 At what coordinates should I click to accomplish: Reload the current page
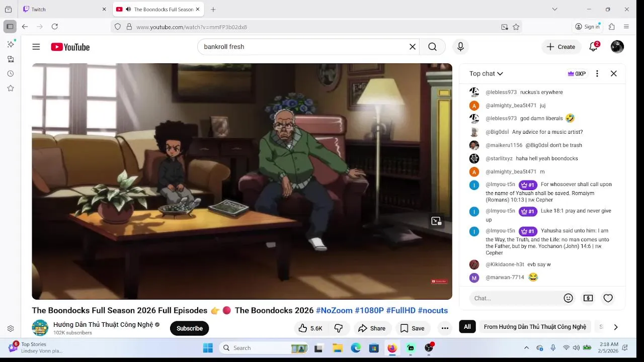tap(55, 27)
